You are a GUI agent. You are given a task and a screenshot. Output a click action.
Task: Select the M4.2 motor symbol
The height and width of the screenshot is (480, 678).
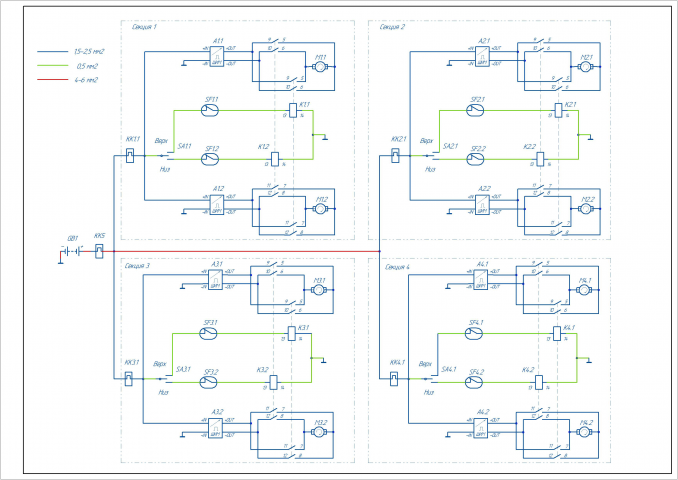point(584,432)
